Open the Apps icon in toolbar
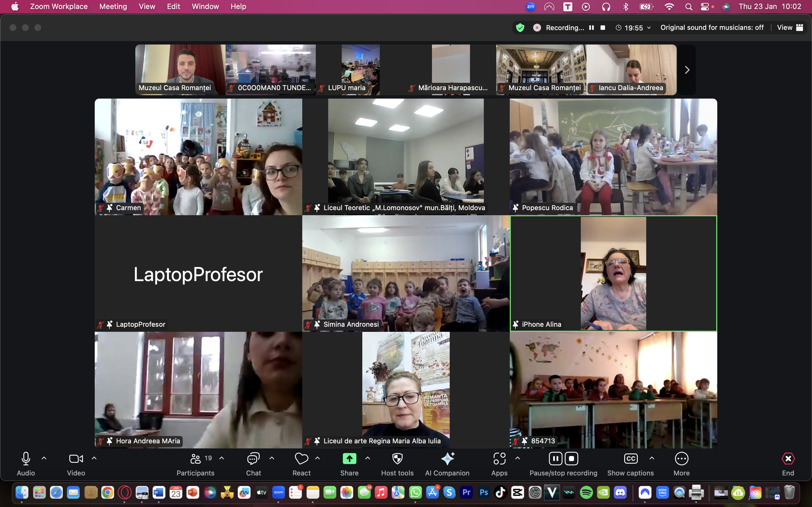Viewport: 812px width, 507px height. click(x=499, y=459)
